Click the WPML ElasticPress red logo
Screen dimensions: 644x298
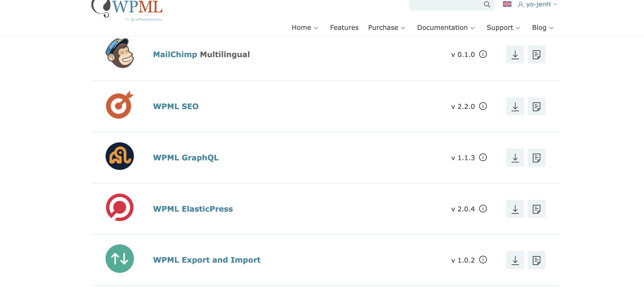click(120, 207)
